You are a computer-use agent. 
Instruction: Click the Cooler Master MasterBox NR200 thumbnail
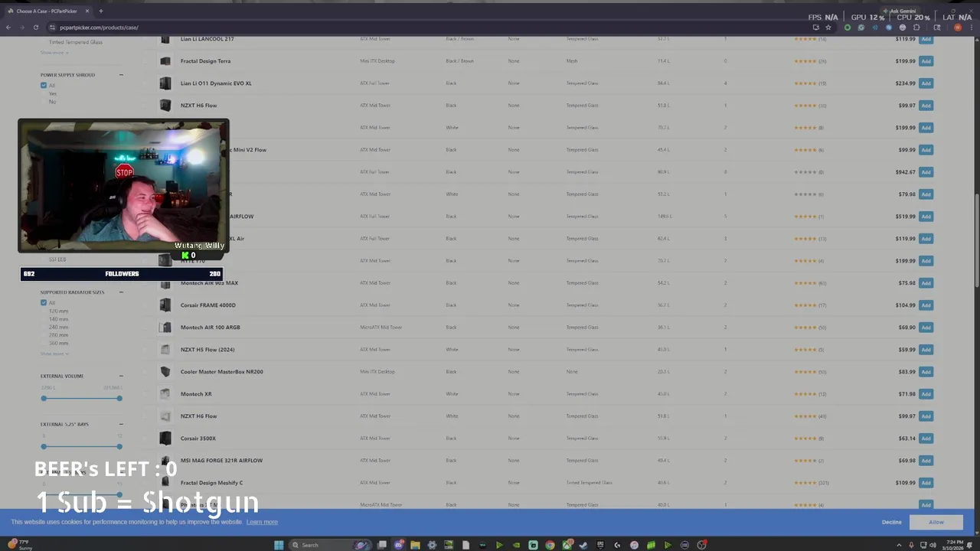165,372
